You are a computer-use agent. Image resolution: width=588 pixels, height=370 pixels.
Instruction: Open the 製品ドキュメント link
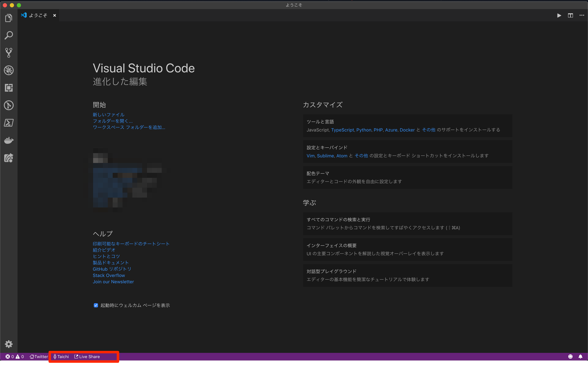111,263
